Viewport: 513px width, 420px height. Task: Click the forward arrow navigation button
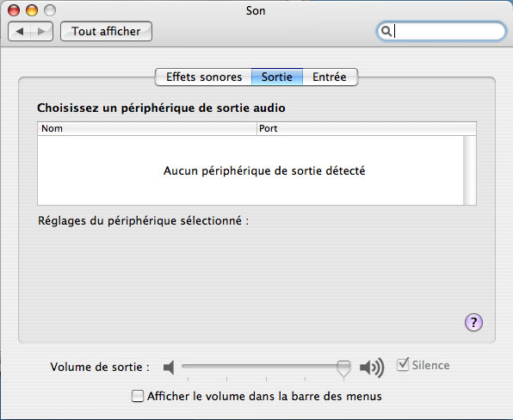tap(41, 31)
